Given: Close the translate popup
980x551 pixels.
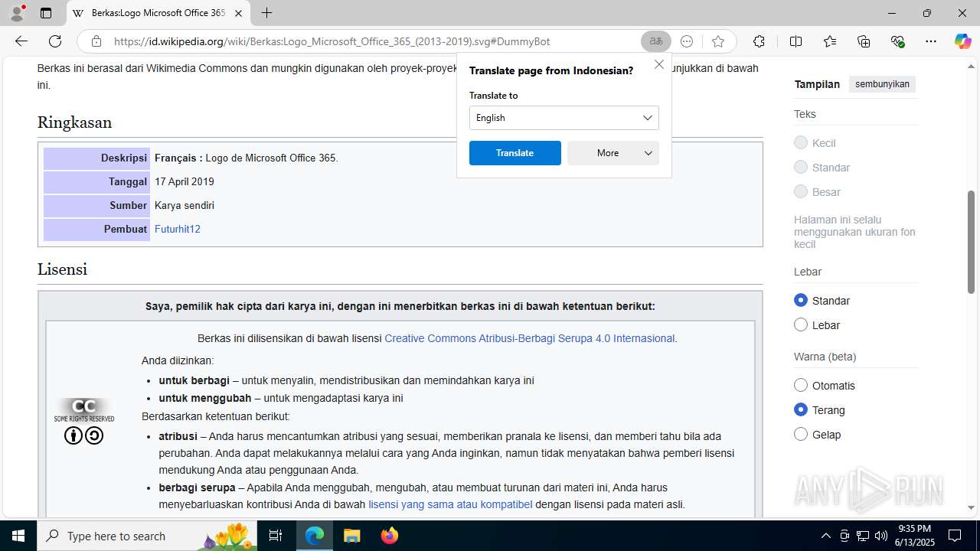Looking at the screenshot, I should (658, 64).
